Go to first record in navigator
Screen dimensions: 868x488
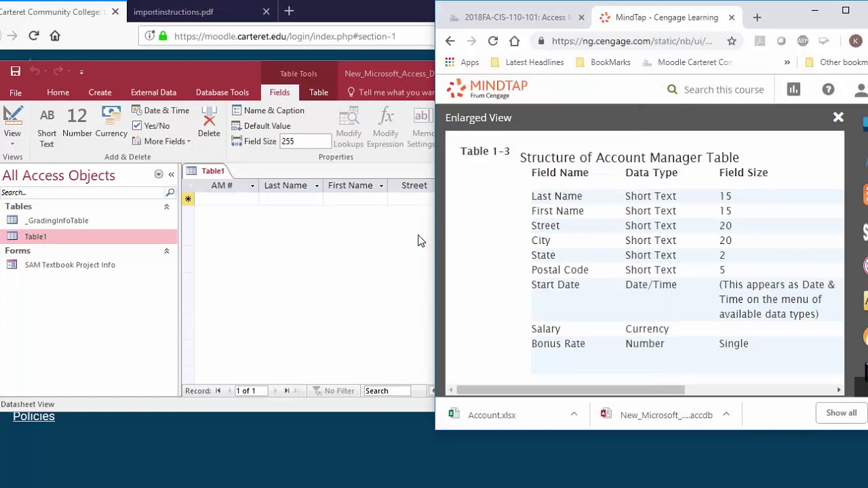click(x=218, y=390)
